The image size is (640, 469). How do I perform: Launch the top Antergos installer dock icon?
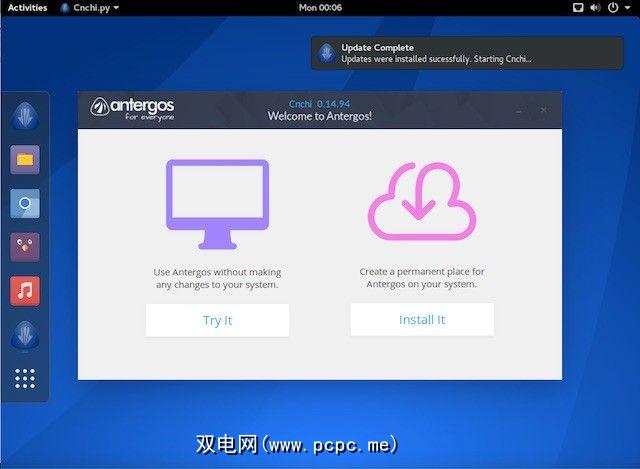pos(25,116)
